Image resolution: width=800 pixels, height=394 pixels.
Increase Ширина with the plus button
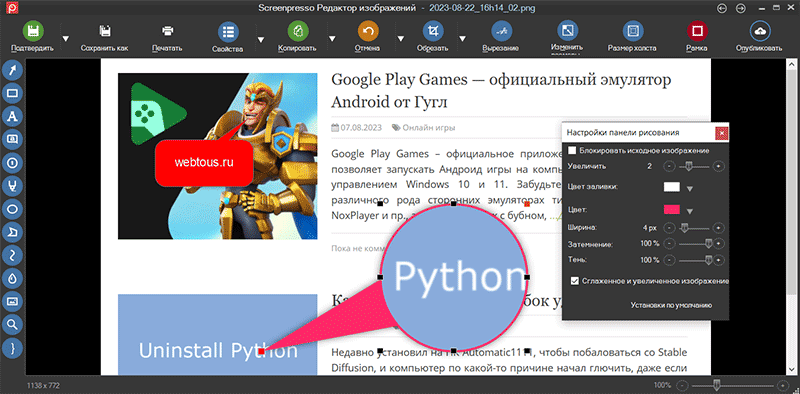(x=718, y=228)
